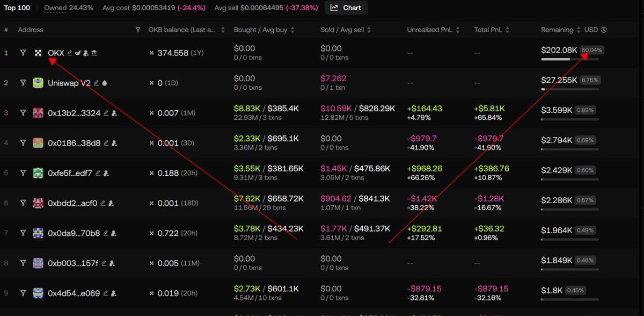Filter by the 0xbdd2...acf0 row funnel icon
Viewport: 644px width, 316px height.
[x=23, y=203]
